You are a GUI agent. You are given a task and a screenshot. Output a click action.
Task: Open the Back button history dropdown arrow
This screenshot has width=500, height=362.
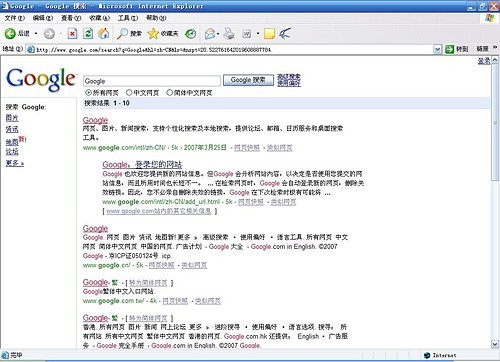pos(36,33)
